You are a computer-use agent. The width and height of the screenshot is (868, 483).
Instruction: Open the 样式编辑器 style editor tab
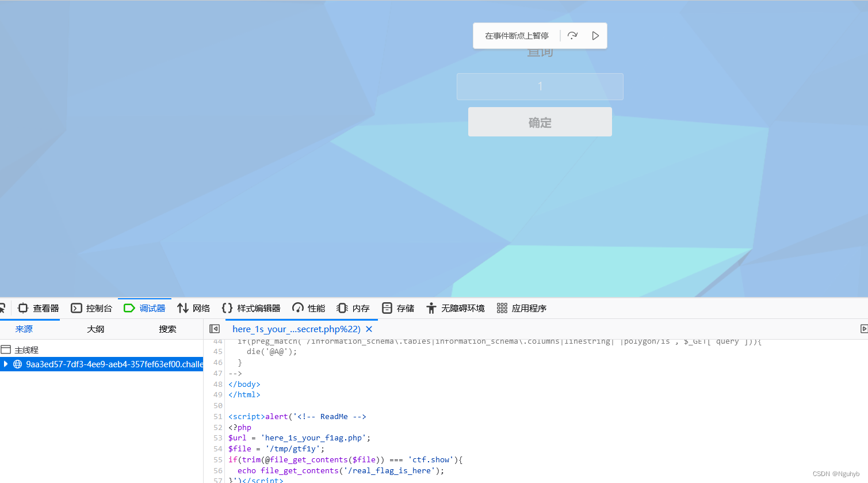click(x=251, y=309)
